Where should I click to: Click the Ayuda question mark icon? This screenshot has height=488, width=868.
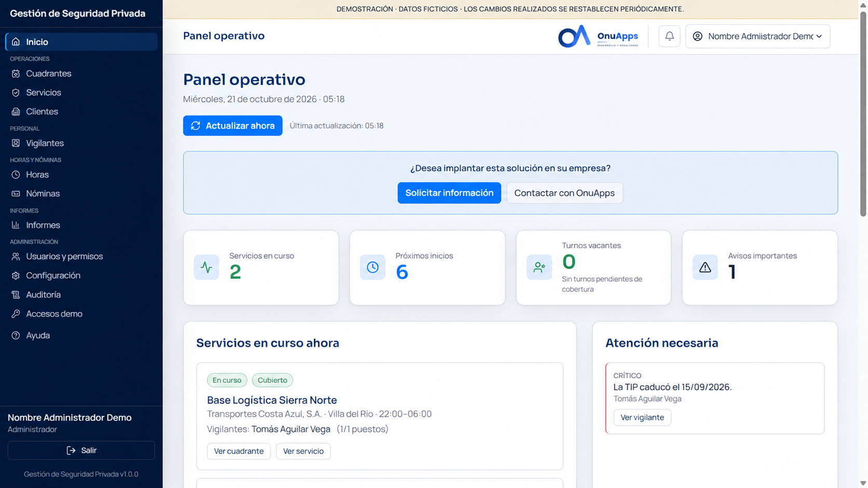click(16, 335)
